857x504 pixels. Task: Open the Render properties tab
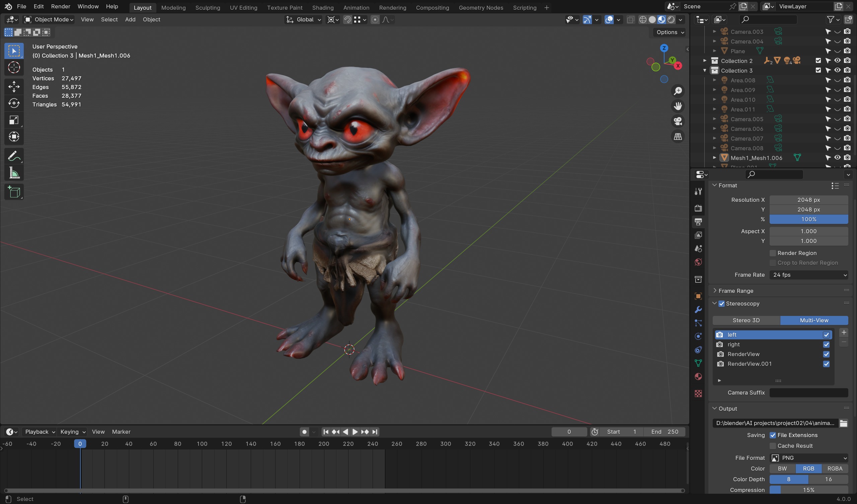click(x=698, y=208)
